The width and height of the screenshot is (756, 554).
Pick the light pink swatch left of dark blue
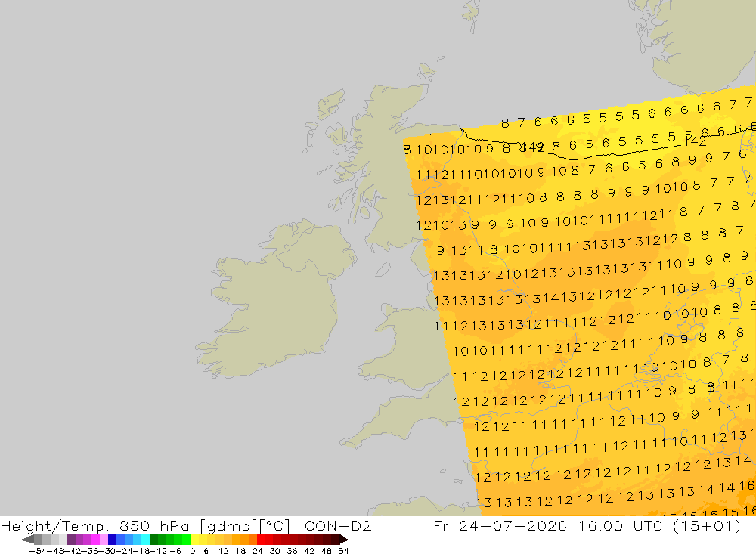pyautogui.click(x=104, y=540)
